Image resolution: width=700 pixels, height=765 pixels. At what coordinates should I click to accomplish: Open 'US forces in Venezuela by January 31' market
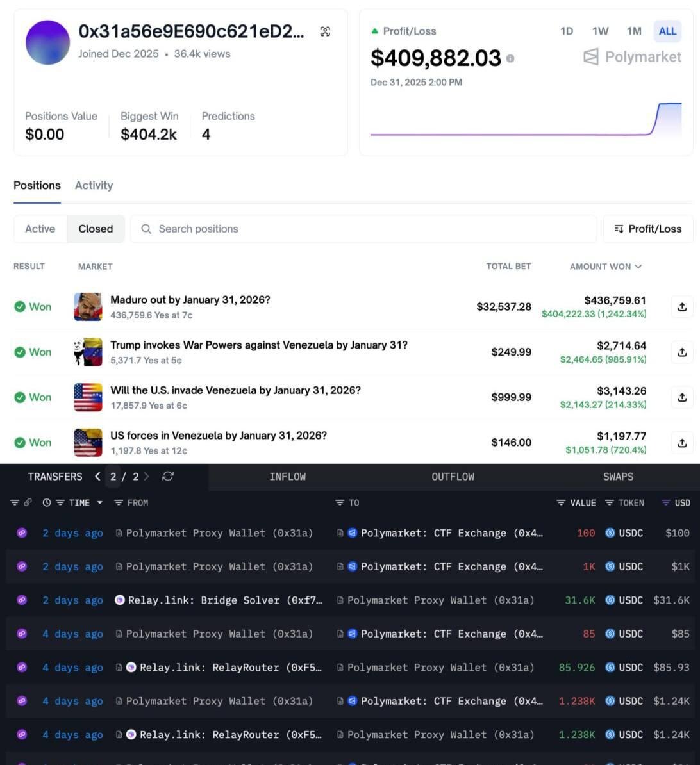[218, 435]
